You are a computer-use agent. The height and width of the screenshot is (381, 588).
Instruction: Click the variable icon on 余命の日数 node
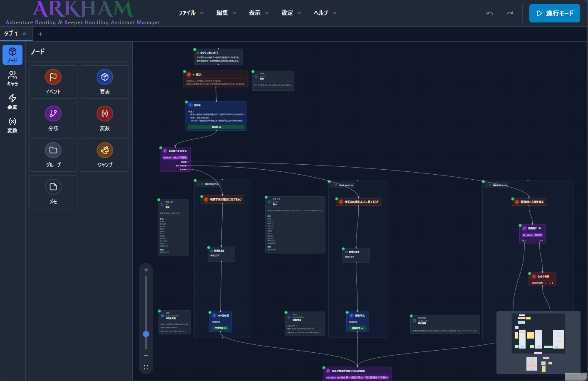click(534, 277)
